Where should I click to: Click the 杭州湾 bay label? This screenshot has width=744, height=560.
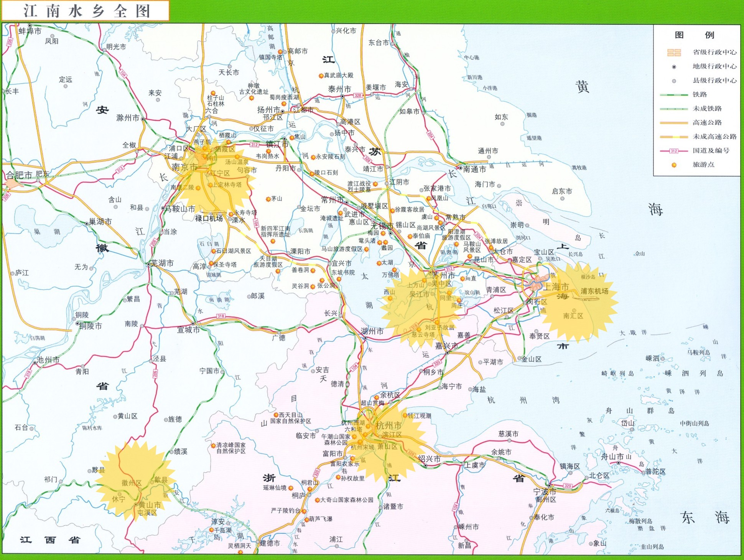[523, 400]
